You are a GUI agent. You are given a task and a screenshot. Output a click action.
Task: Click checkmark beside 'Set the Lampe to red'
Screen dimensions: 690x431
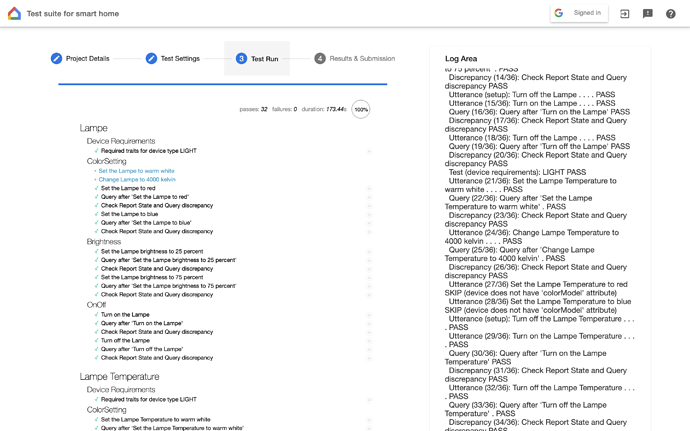point(96,188)
